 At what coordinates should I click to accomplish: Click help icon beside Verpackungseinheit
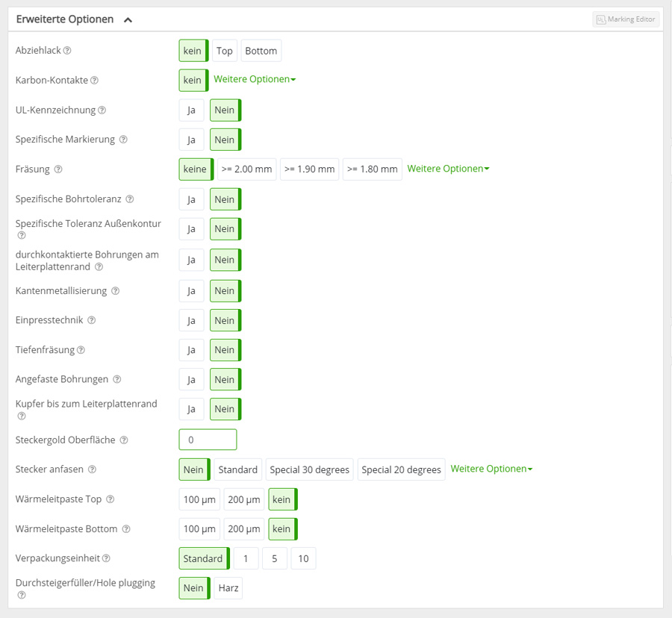tap(106, 558)
